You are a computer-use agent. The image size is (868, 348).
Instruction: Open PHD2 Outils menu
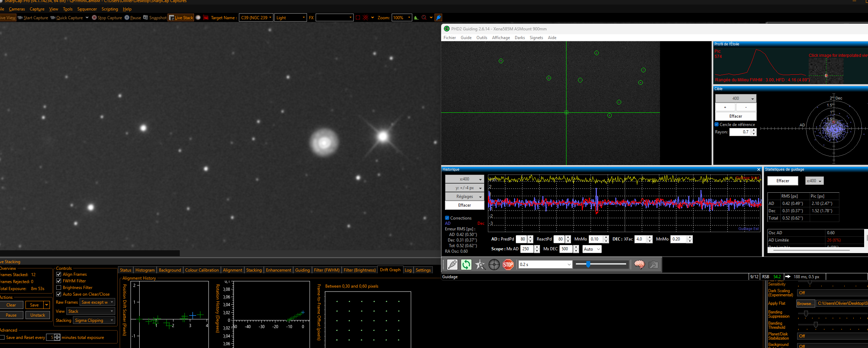482,38
